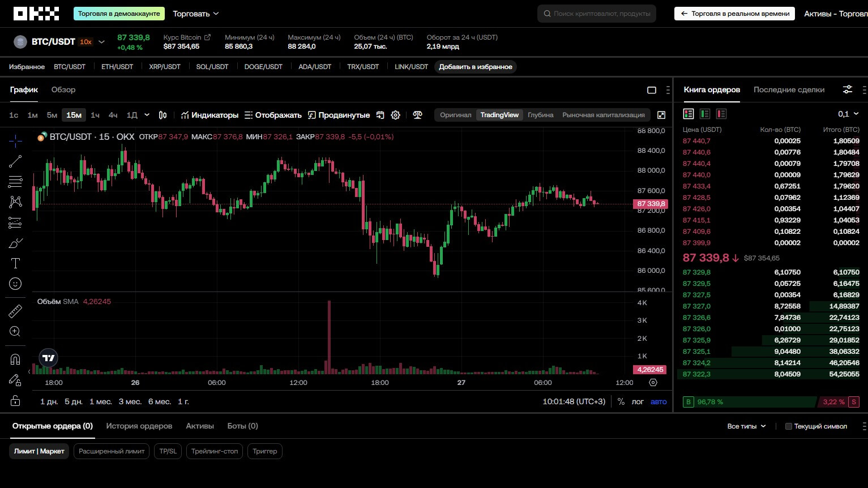Toggle auto scale (авто)
This screenshot has height=488, width=868.
coord(659,401)
